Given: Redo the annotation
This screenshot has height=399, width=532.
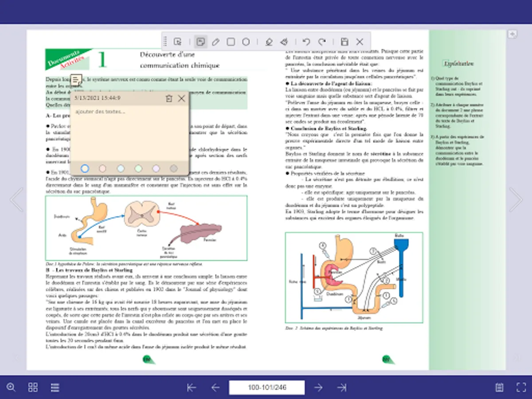Looking at the screenshot, I should (x=322, y=42).
